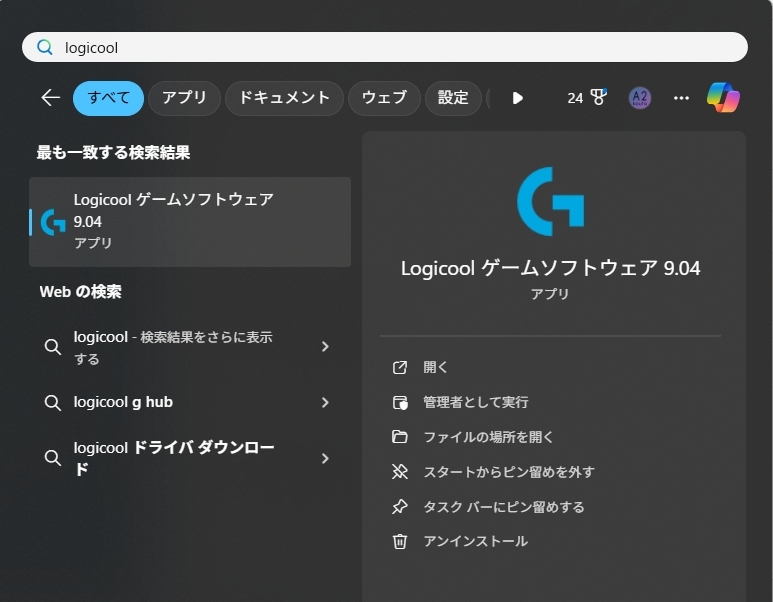The width and height of the screenshot is (773, 602).
Task: Click the run as administrator shield icon
Action: [x=400, y=402]
